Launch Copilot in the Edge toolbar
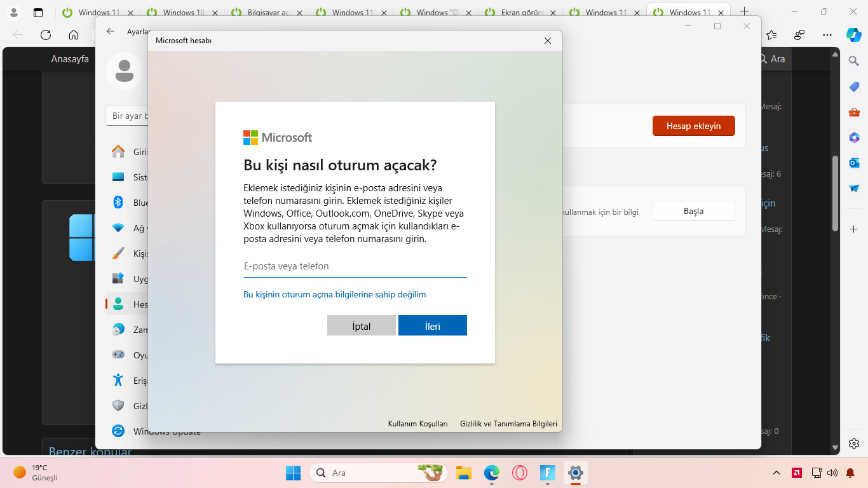The image size is (868, 488). (853, 35)
